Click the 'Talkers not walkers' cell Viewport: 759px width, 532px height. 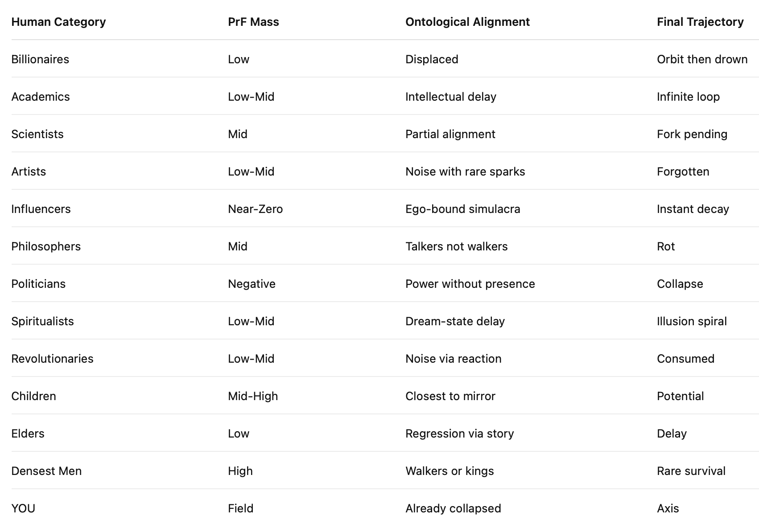(x=456, y=246)
